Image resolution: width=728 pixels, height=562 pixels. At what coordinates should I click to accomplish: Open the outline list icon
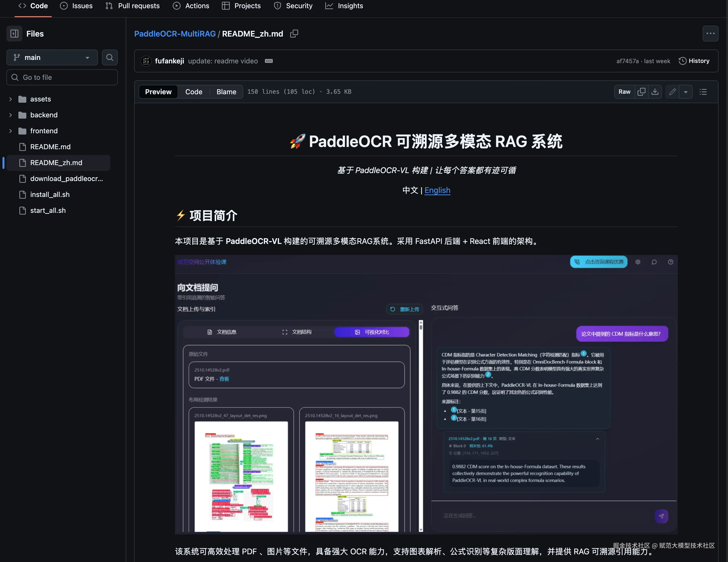click(x=703, y=92)
